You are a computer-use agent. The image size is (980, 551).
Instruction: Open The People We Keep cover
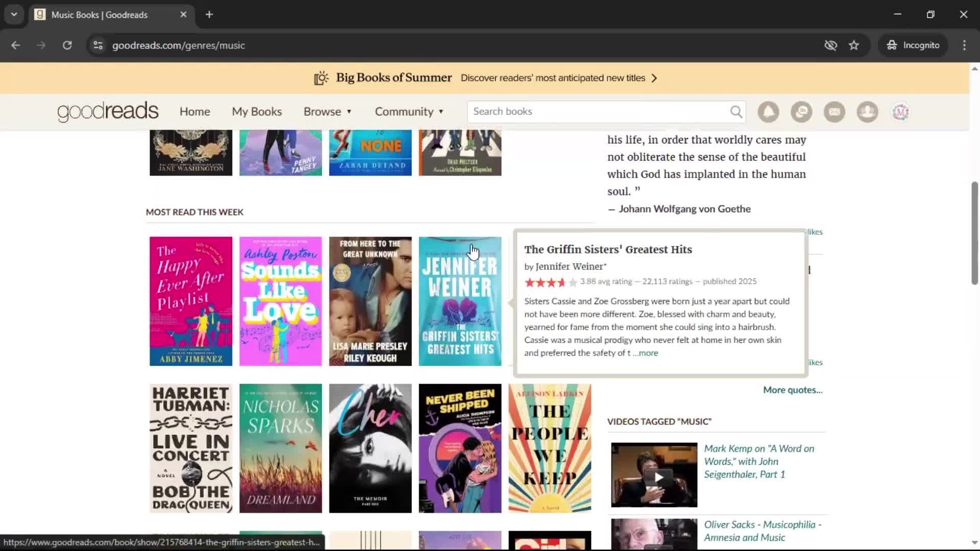tap(550, 448)
